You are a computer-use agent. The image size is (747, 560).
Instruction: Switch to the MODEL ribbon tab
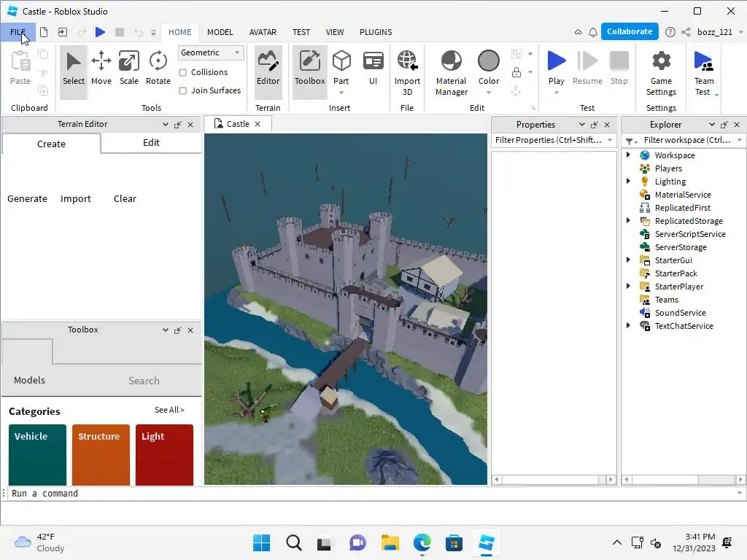coord(220,32)
